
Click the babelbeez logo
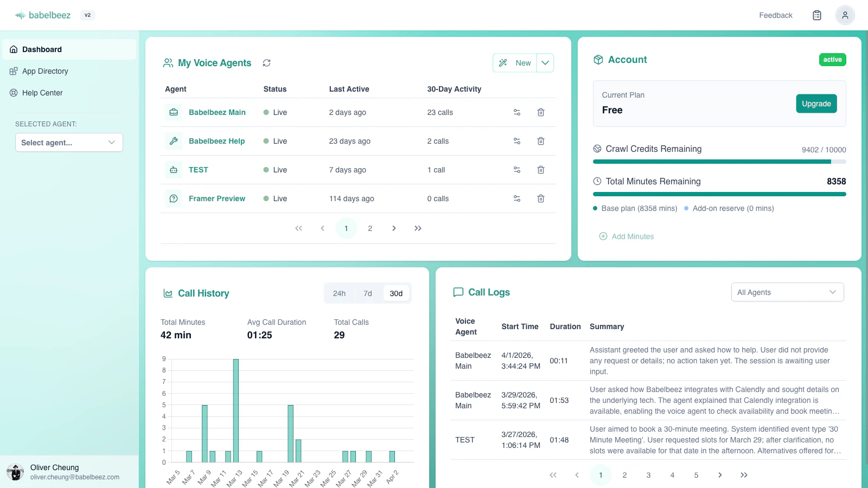coord(43,15)
